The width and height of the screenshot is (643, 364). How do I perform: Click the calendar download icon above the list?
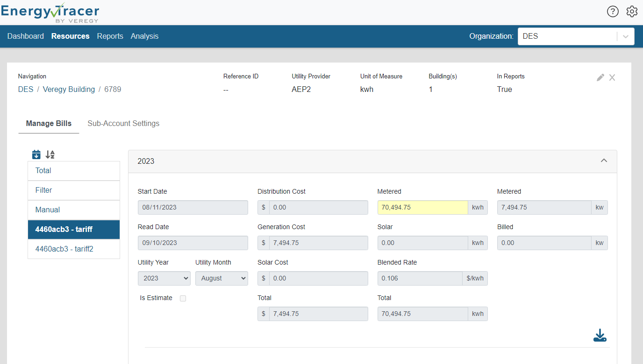tap(36, 154)
